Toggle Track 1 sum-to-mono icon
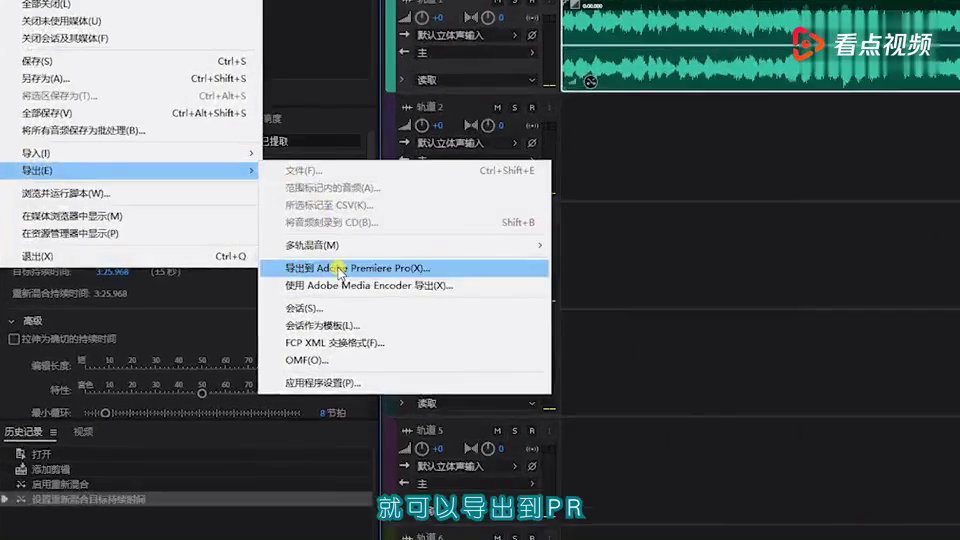Screen dimensions: 960x540 click(532, 18)
